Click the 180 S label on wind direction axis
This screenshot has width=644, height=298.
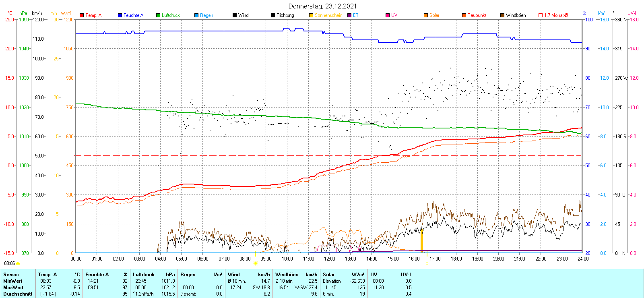click(621, 136)
